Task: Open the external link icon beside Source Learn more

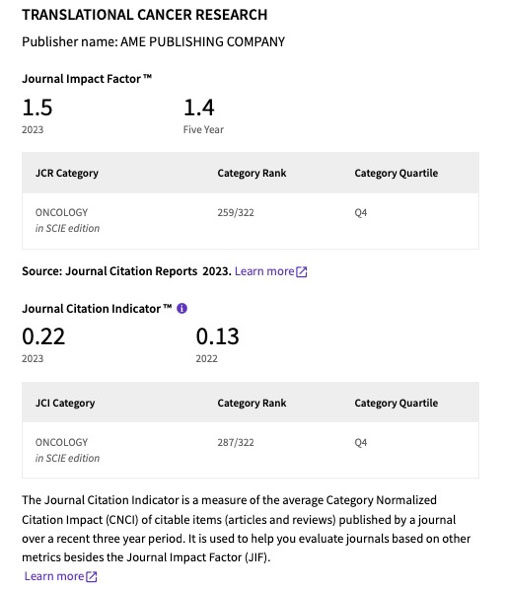Action: (x=302, y=271)
